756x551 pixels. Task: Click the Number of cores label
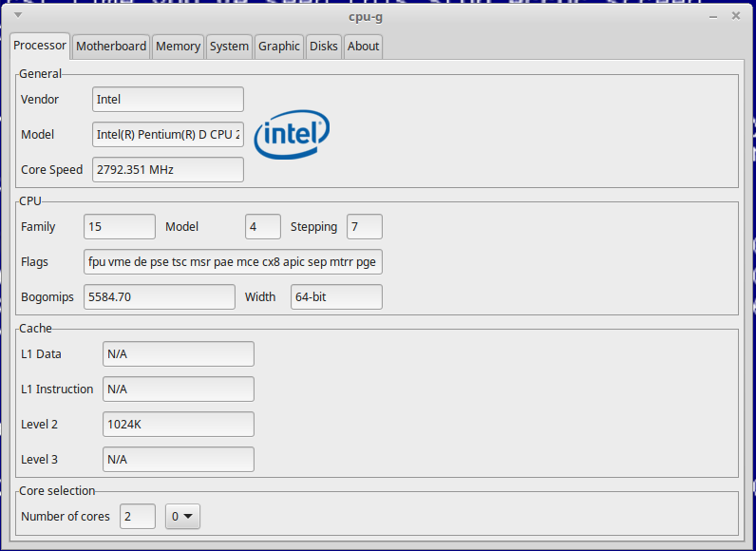click(x=66, y=516)
